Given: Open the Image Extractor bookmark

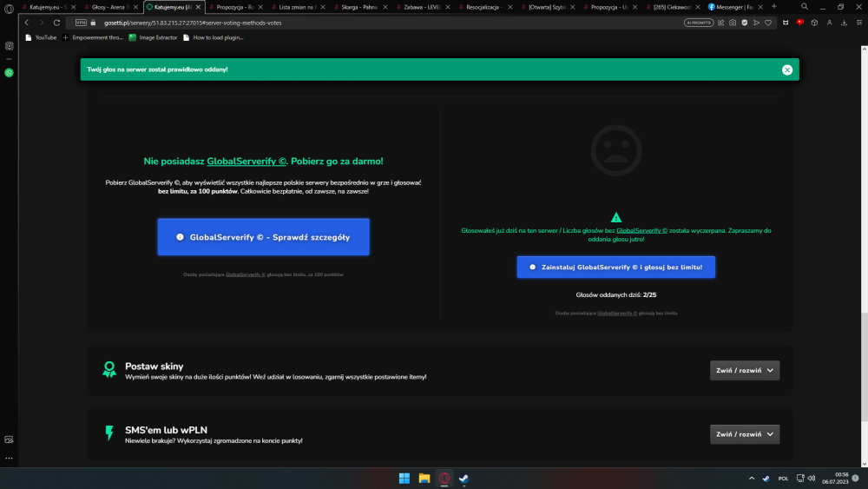Looking at the screenshot, I should tap(153, 37).
